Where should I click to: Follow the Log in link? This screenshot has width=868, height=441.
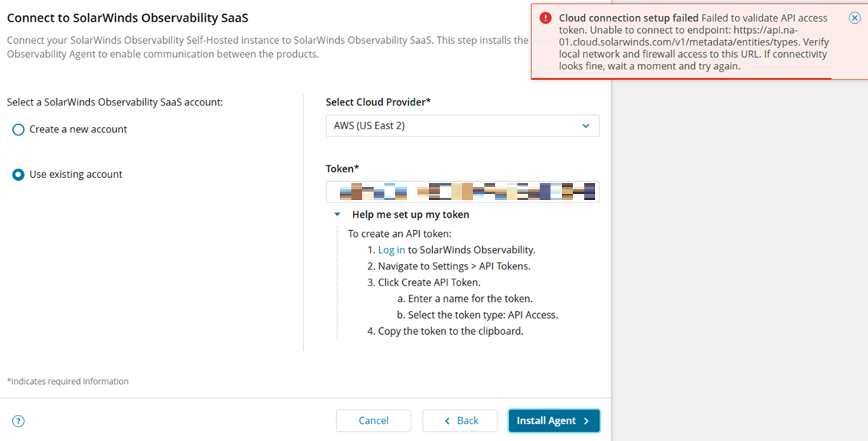pos(391,250)
